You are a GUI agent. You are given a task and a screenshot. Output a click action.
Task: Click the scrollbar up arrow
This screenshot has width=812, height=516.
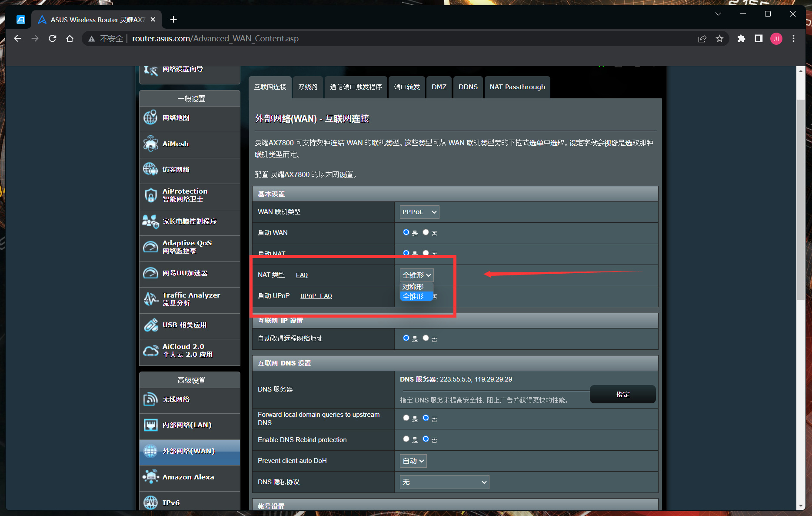pos(801,71)
